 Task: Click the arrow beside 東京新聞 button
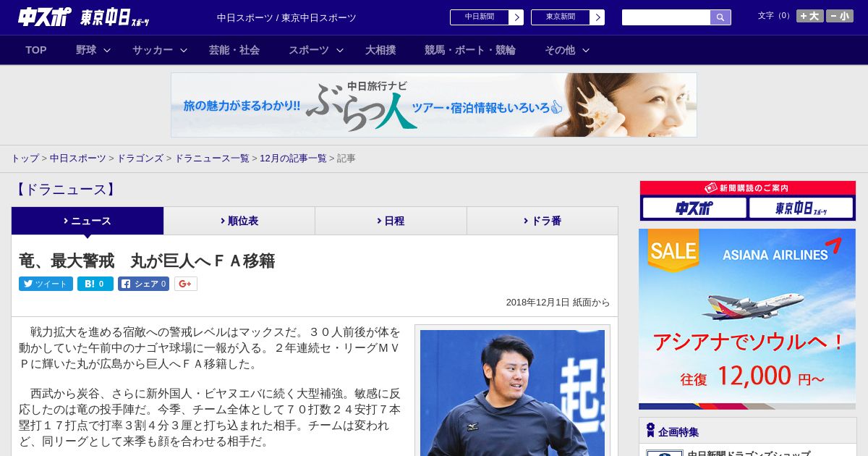597,17
